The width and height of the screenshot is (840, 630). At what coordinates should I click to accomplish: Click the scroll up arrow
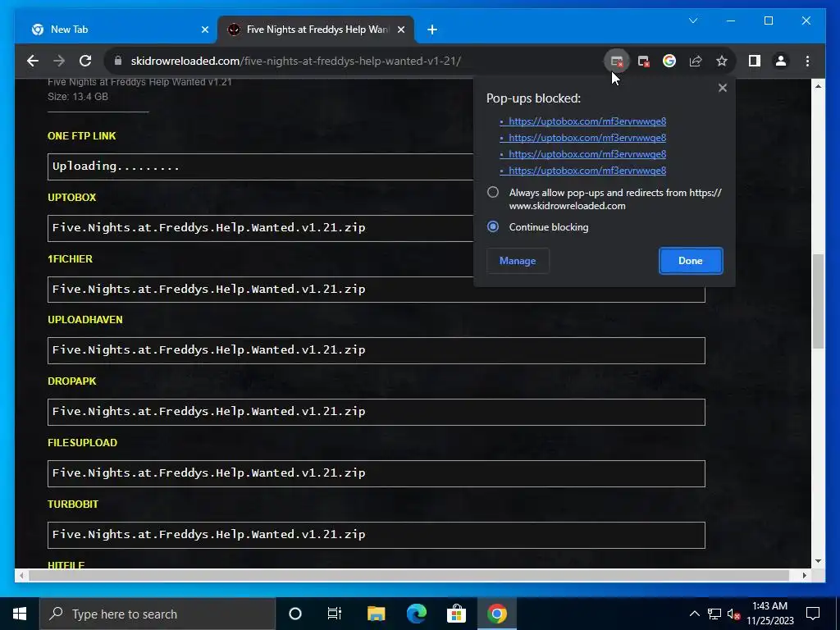click(x=818, y=86)
